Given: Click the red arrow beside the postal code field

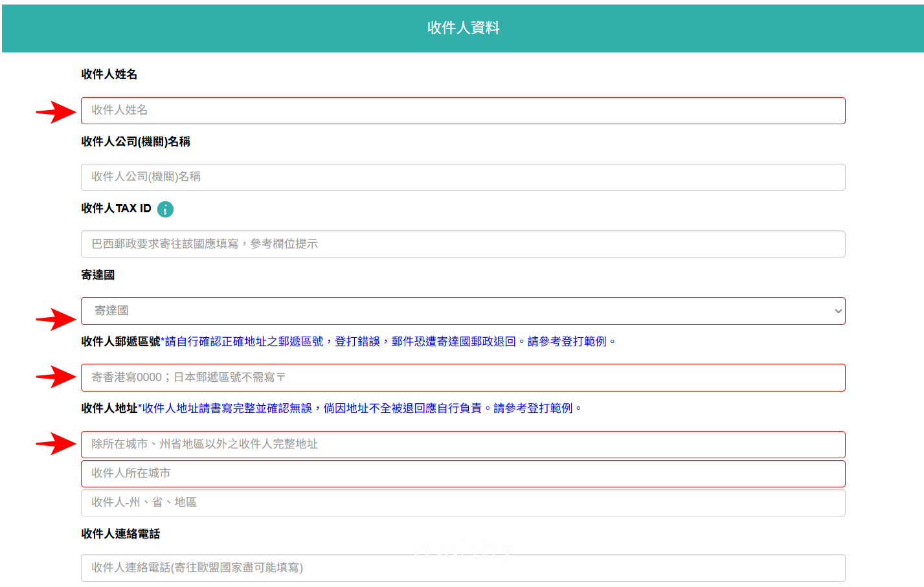Looking at the screenshot, I should pyautogui.click(x=56, y=377).
